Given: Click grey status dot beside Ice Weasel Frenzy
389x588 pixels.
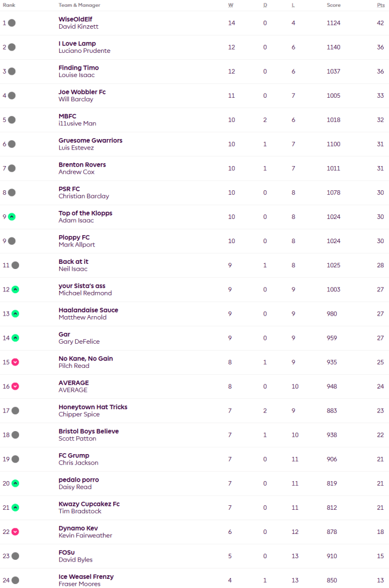Looking at the screenshot, I should tap(16, 581).
